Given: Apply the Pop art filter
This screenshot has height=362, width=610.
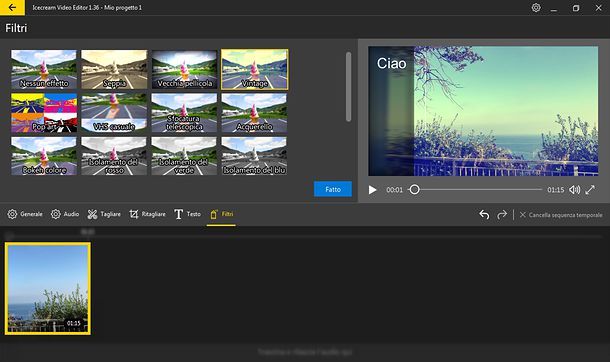Looking at the screenshot, I should click(44, 113).
